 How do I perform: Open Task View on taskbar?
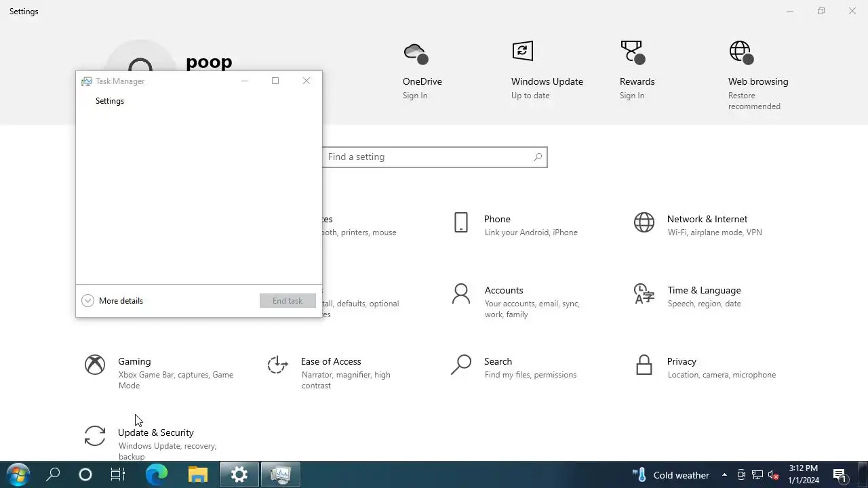pos(118,474)
